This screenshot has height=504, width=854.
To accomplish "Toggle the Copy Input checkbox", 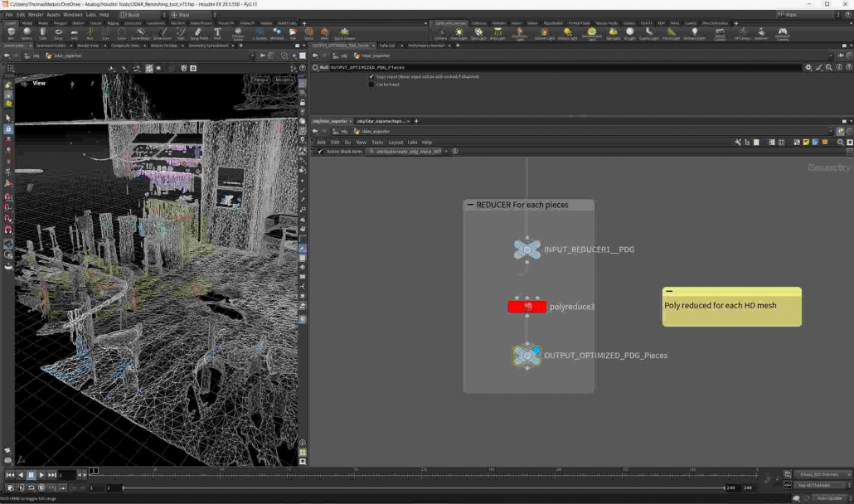I will [x=371, y=76].
